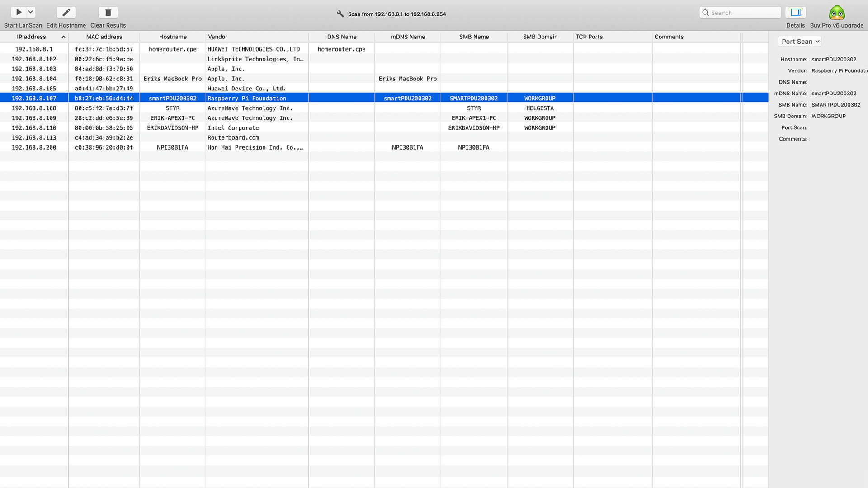The height and width of the screenshot is (488, 868).
Task: Click MAC address 00:22:6c:f5:9a:ba
Action: click(104, 59)
